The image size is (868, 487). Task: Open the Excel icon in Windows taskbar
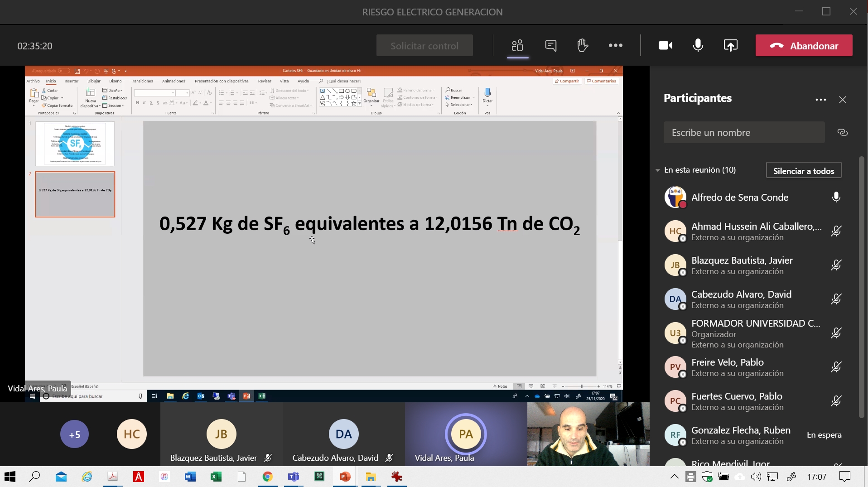(216, 477)
